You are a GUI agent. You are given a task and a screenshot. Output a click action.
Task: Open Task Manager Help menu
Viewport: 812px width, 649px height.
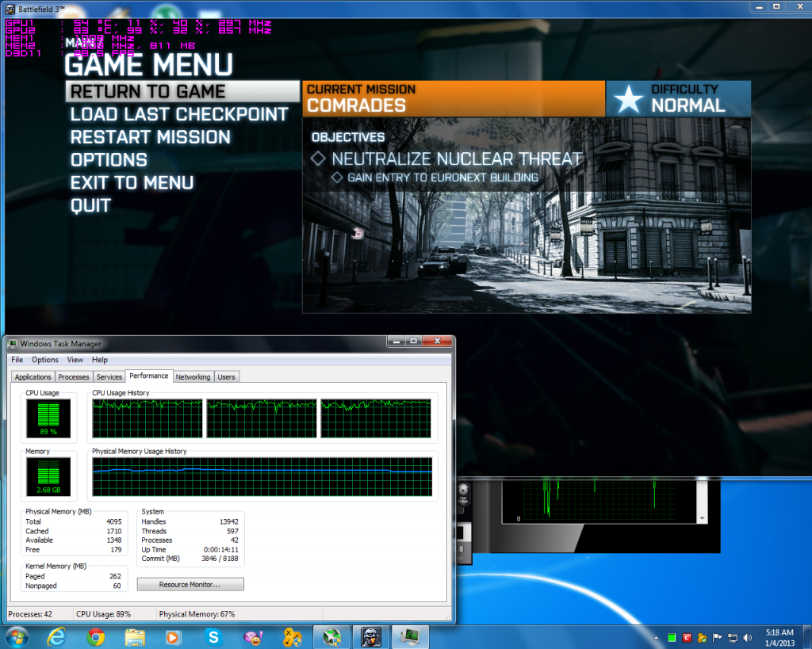click(x=100, y=360)
